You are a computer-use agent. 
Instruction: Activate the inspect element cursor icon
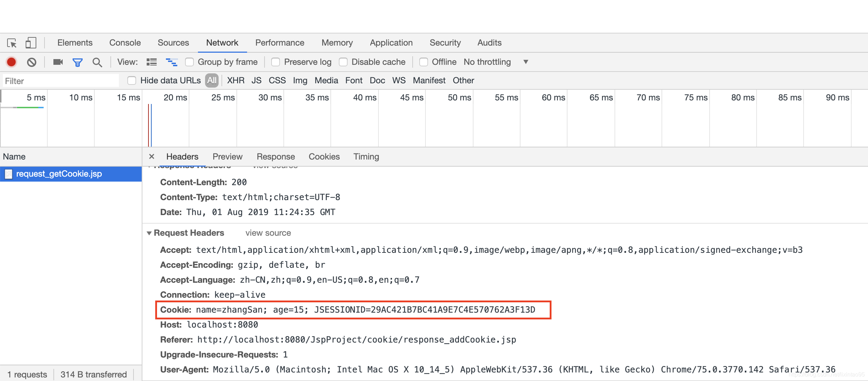pos(12,43)
